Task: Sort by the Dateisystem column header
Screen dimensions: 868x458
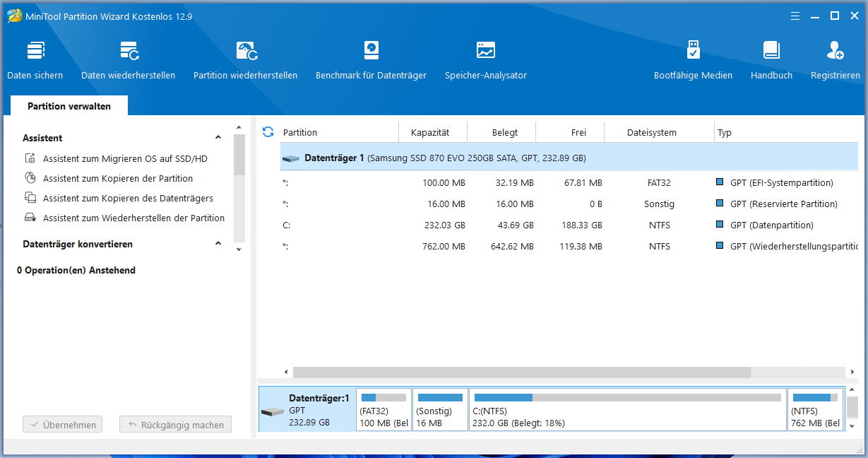Action: tap(652, 132)
